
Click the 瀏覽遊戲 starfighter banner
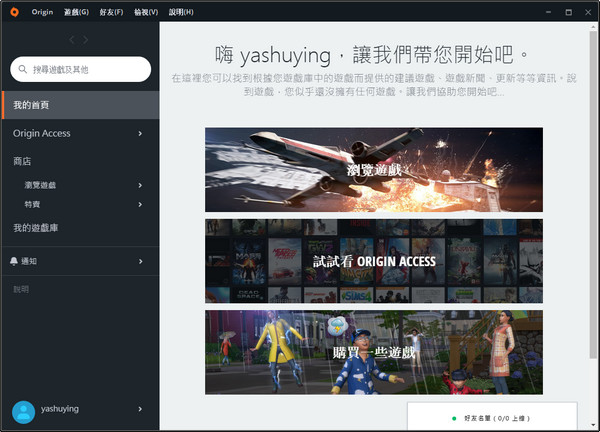click(373, 169)
